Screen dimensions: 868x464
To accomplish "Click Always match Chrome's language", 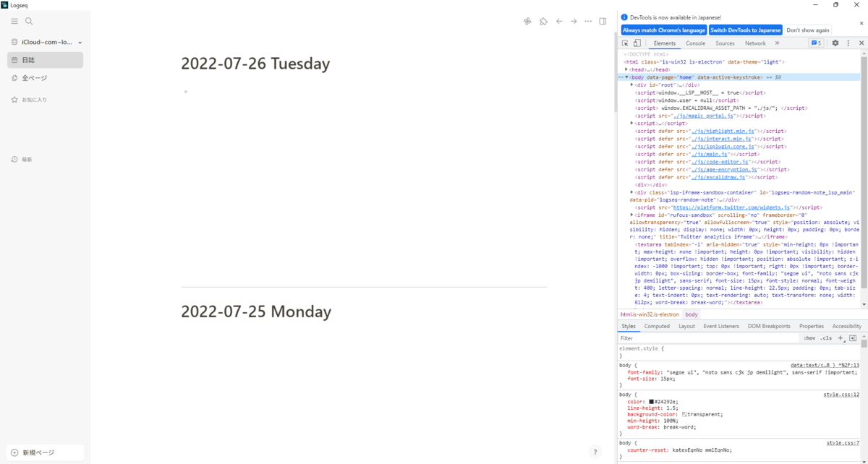I will tap(663, 30).
